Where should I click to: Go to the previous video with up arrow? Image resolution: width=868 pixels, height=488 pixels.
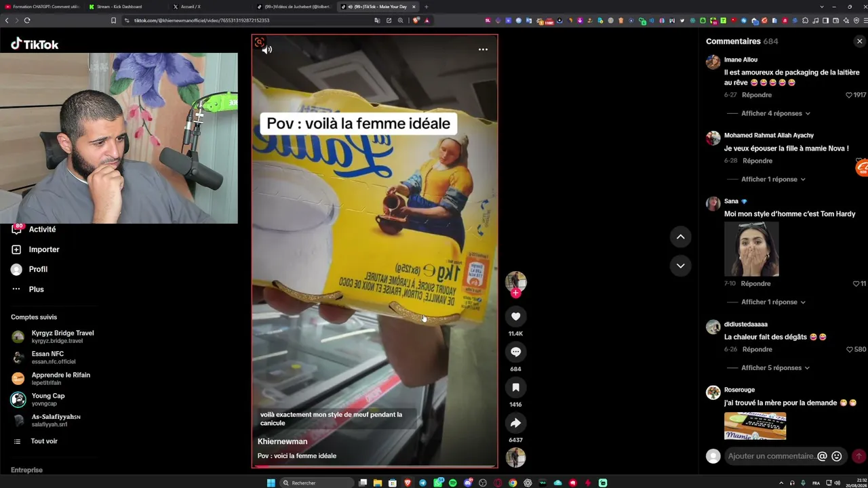680,237
